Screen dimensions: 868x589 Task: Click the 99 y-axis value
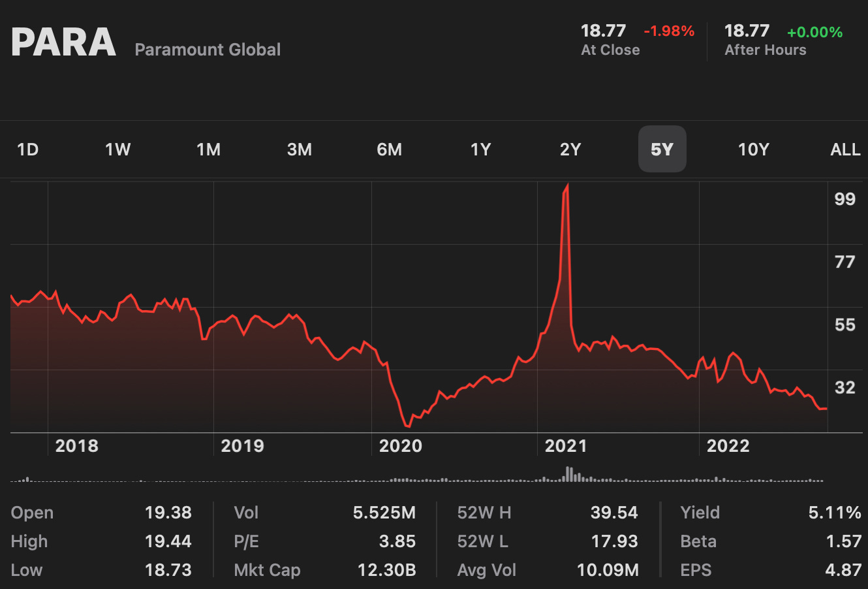pyautogui.click(x=845, y=199)
